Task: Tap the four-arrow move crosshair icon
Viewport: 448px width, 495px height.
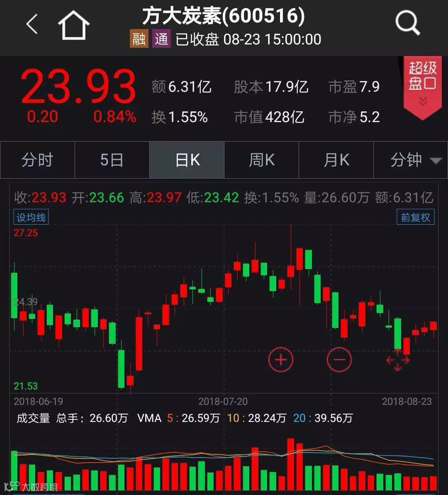Action: coord(397,360)
